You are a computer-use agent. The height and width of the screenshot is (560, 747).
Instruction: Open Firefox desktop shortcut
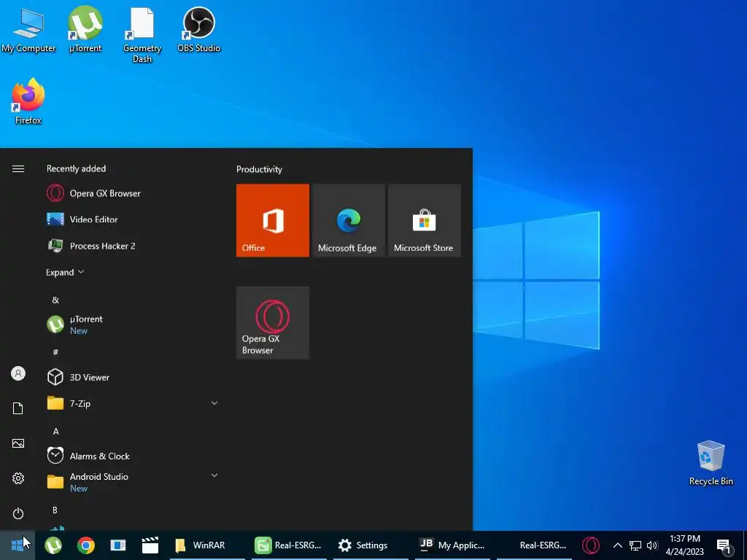pyautogui.click(x=28, y=101)
